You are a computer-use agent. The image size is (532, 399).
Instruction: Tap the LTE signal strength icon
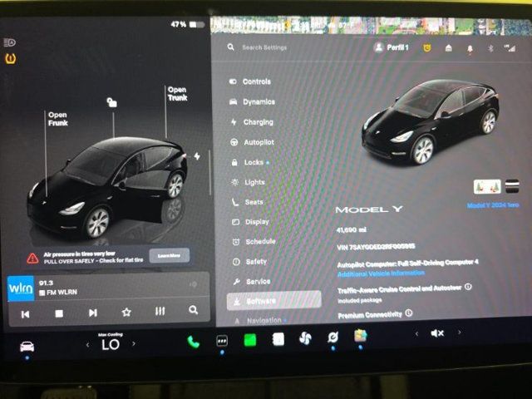(x=510, y=48)
